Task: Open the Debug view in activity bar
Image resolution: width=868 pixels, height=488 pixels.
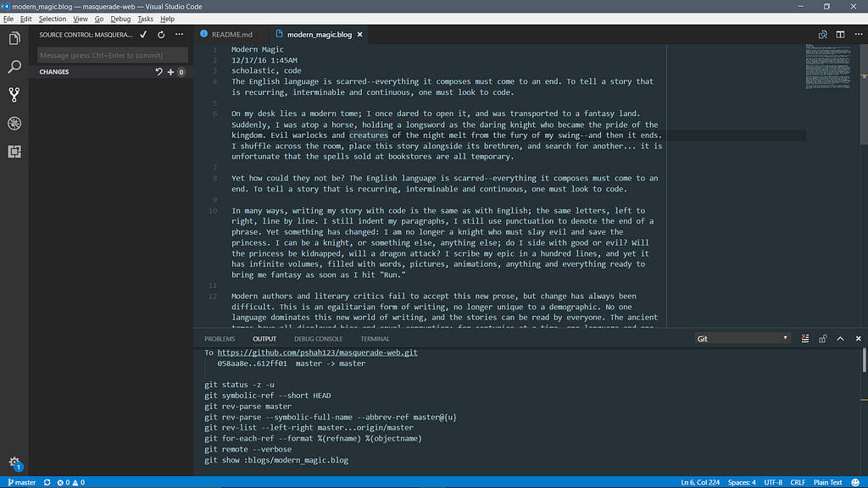Action: (x=14, y=124)
